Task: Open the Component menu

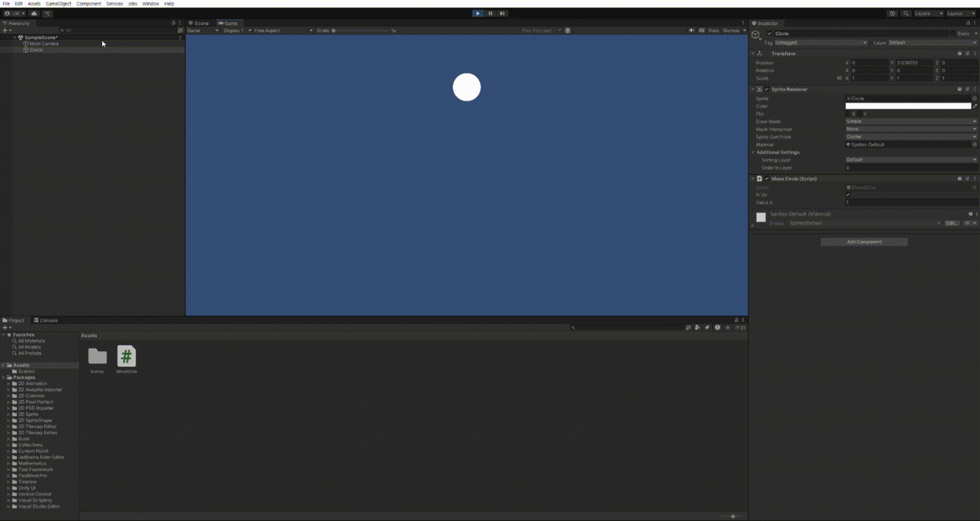Action: (x=88, y=3)
